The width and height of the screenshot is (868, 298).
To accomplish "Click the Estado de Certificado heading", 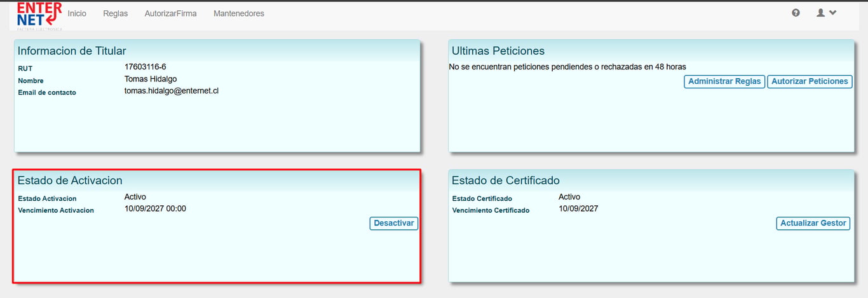I will pos(506,180).
